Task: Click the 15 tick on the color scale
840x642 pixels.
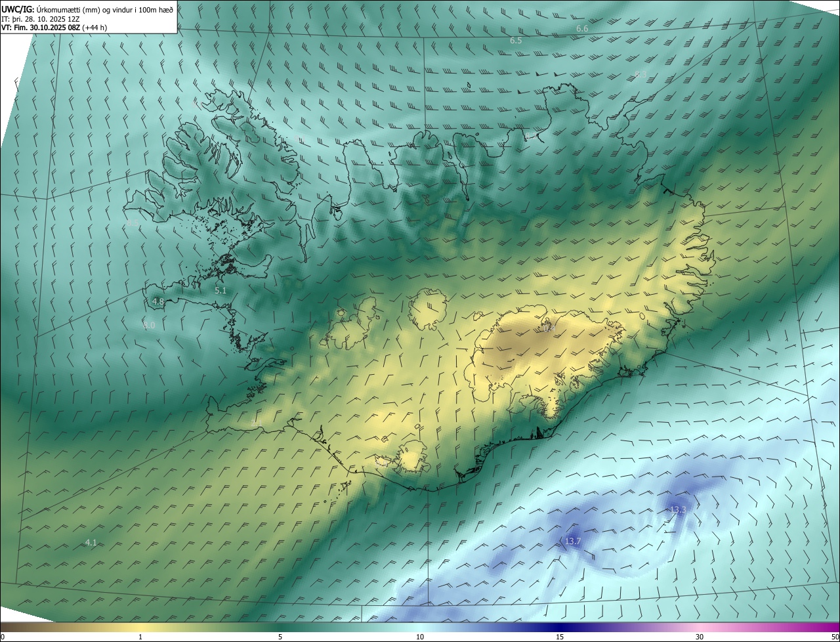Action: [x=560, y=637]
